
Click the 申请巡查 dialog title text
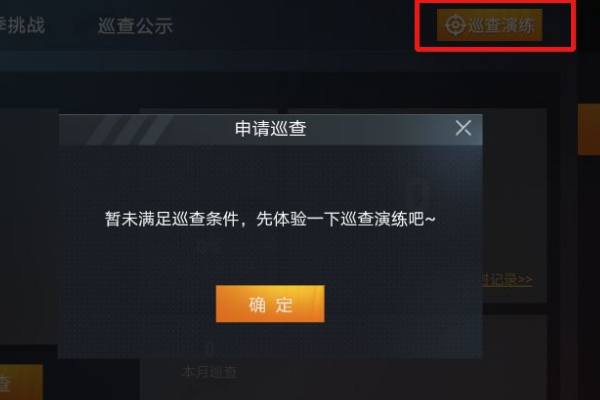click(x=271, y=129)
